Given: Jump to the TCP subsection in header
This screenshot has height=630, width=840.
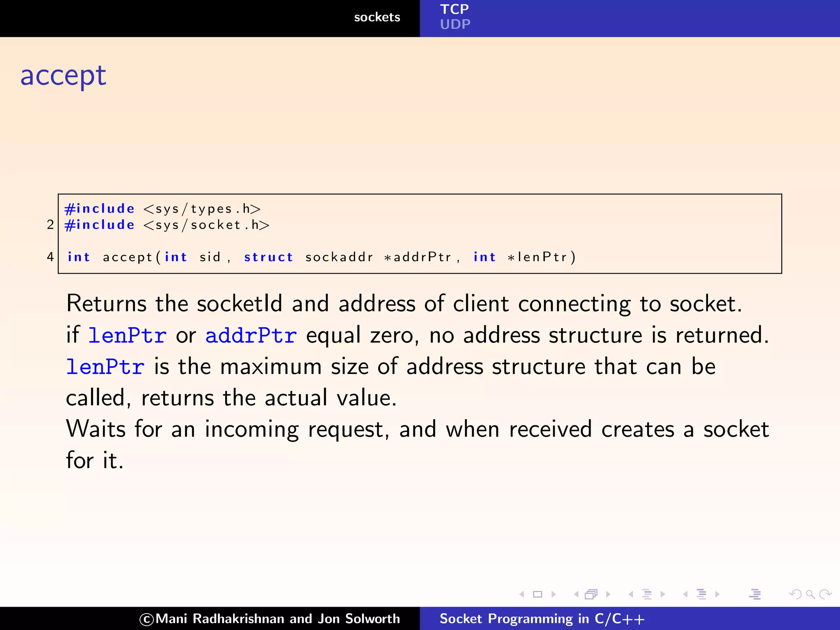Looking at the screenshot, I should [x=454, y=9].
